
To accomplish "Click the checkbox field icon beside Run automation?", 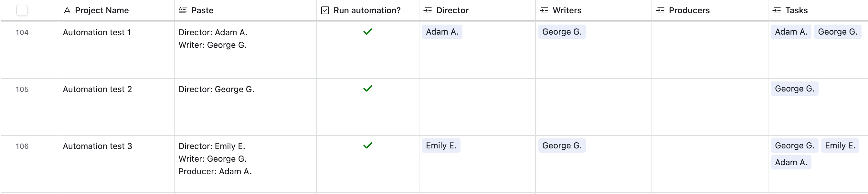I will [325, 10].
